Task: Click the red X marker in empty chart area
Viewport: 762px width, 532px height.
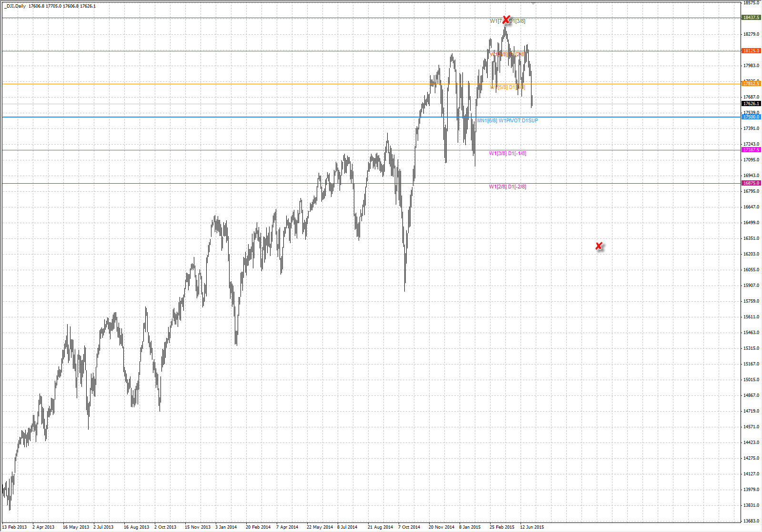Action: pos(599,246)
